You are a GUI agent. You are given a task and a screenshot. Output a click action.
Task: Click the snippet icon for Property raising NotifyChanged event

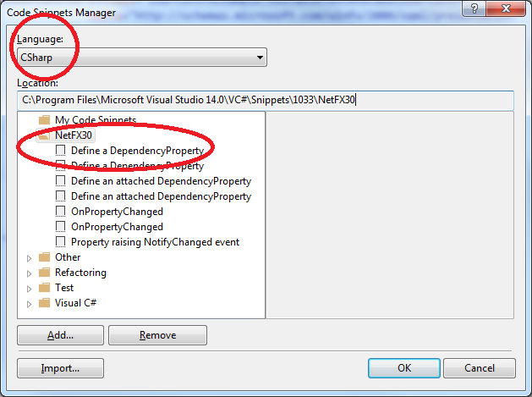(x=60, y=242)
